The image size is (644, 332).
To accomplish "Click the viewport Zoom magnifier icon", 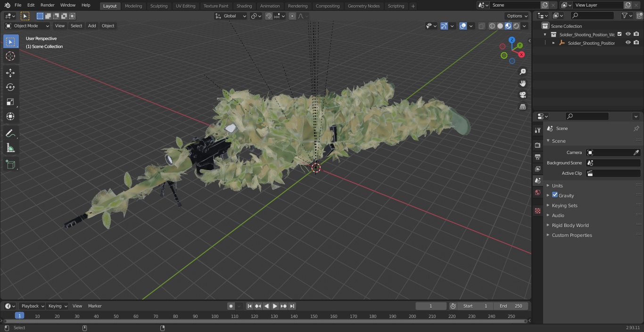I will coord(522,72).
